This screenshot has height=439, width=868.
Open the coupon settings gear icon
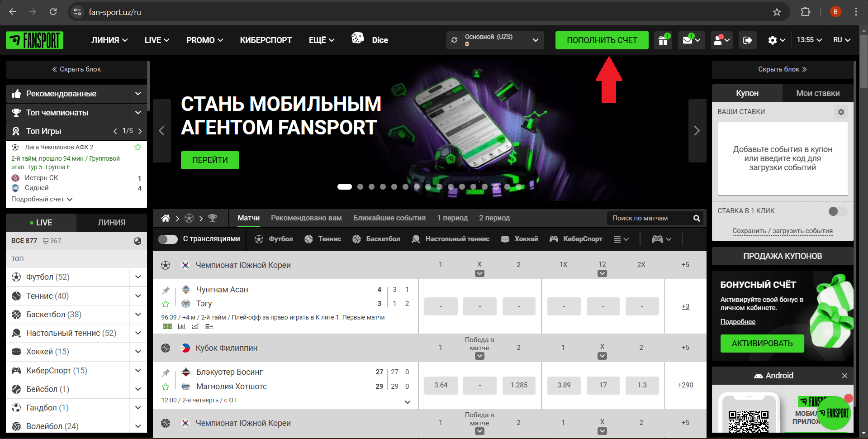[841, 112]
